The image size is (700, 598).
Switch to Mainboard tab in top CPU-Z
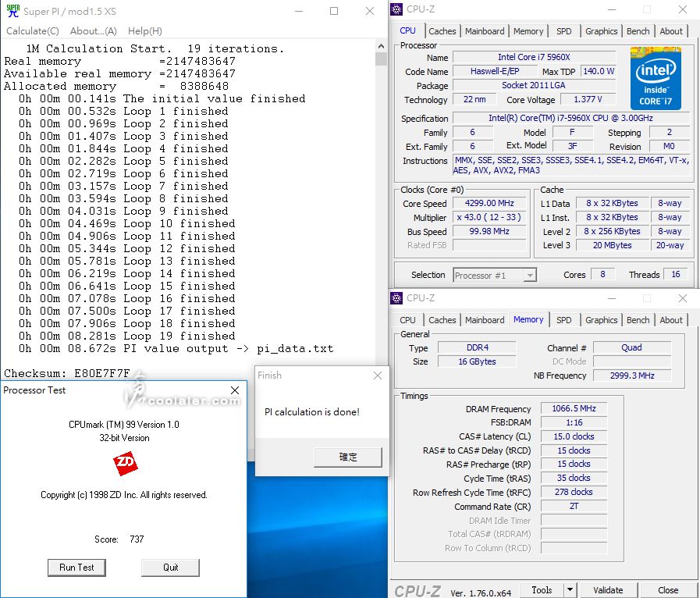tap(485, 30)
